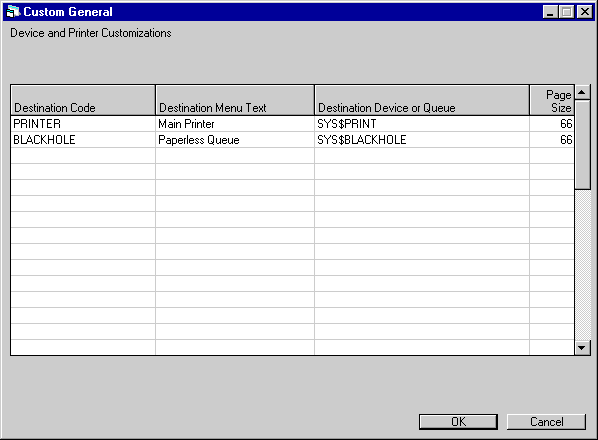Minimize the Custom General window
Image resolution: width=598 pixels, height=440 pixels.
click(x=550, y=12)
